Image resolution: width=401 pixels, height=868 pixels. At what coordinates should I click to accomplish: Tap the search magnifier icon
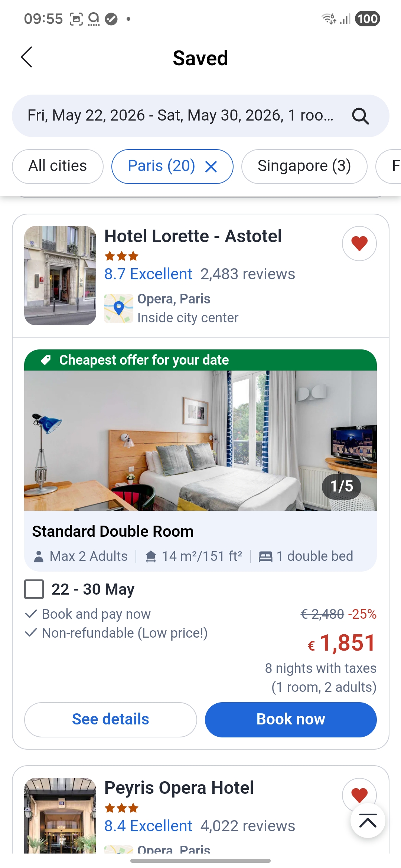tap(360, 116)
